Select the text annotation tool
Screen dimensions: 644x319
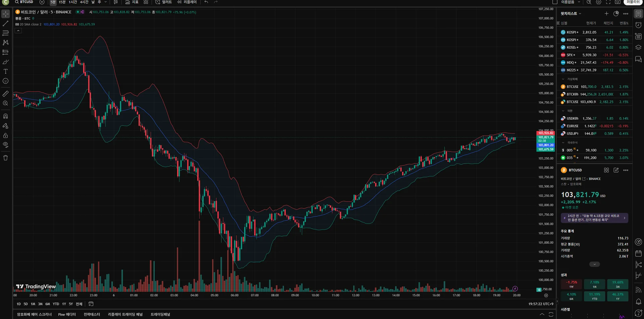5,71
